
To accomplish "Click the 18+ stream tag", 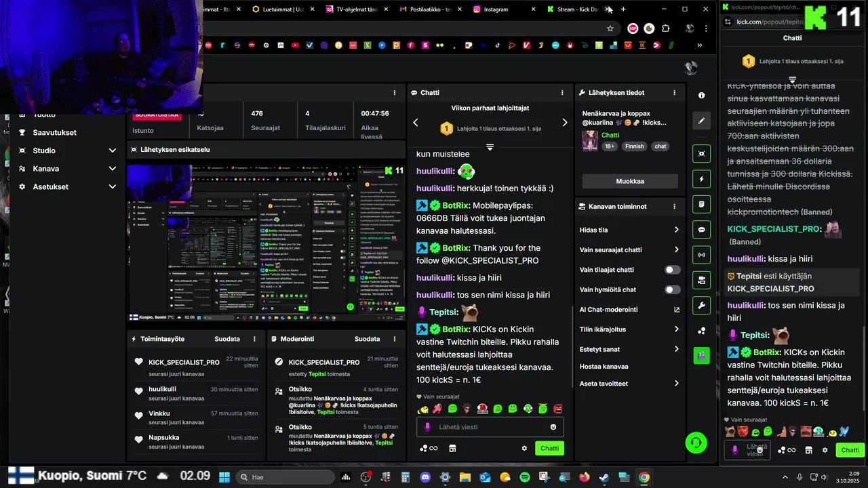I will 610,146.
